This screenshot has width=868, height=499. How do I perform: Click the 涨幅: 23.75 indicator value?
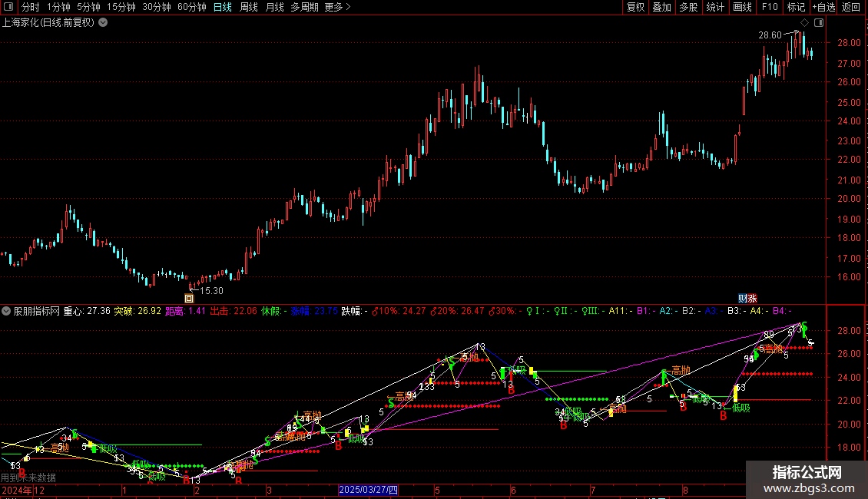(314, 311)
